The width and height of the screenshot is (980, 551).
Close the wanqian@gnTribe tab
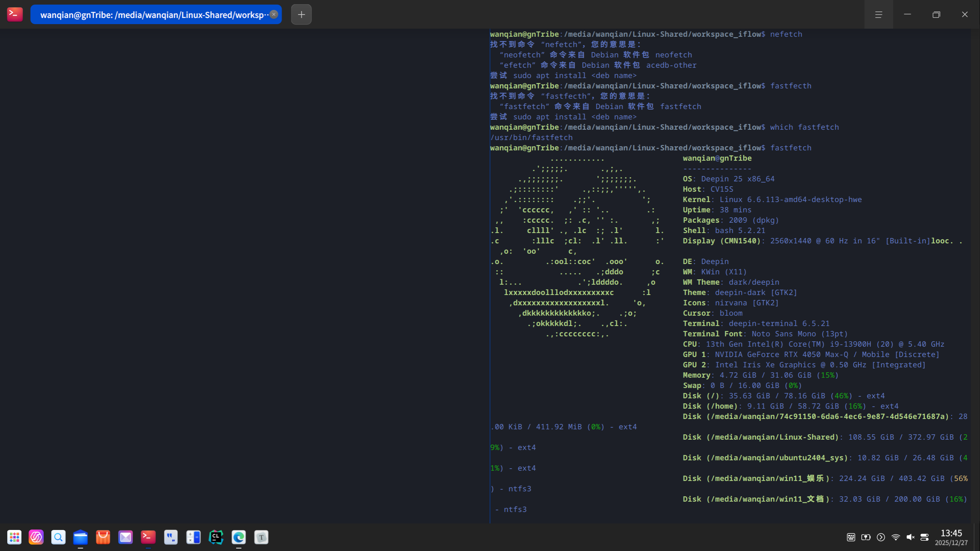[x=274, y=14]
